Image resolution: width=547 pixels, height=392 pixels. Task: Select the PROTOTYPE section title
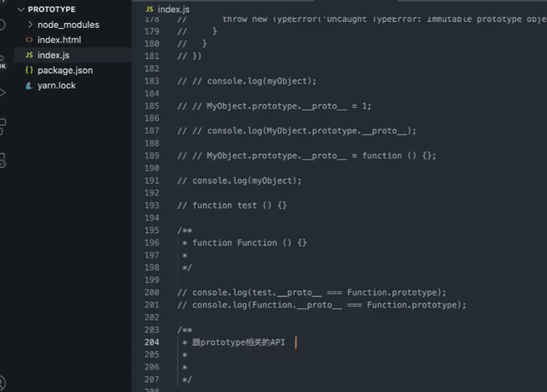pyautogui.click(x=52, y=9)
